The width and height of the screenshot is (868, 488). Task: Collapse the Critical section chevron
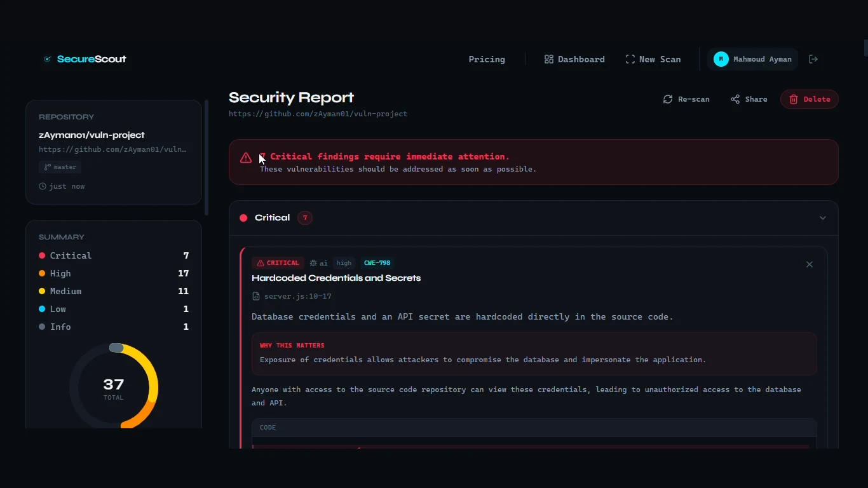click(x=823, y=218)
